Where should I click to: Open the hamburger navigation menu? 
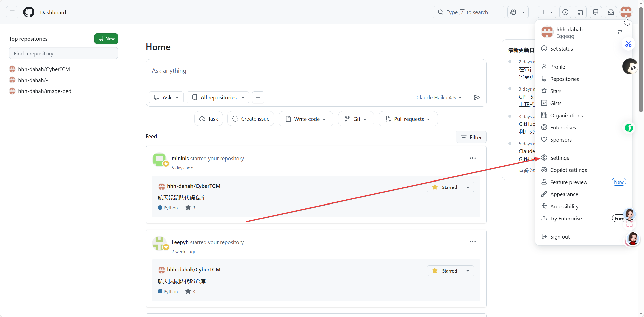(12, 12)
